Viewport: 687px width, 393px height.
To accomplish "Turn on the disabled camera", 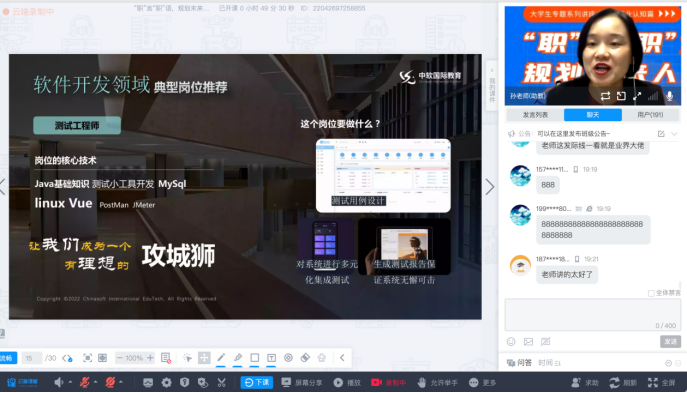I will [x=110, y=382].
